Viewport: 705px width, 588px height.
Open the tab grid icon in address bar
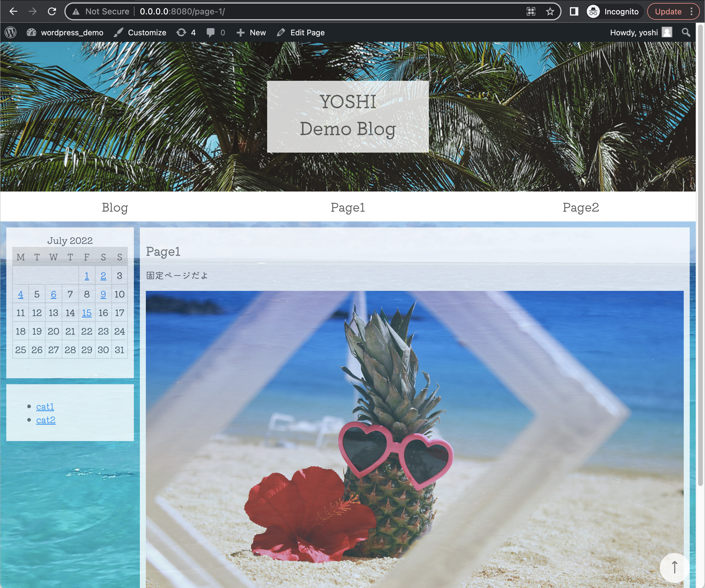point(531,11)
